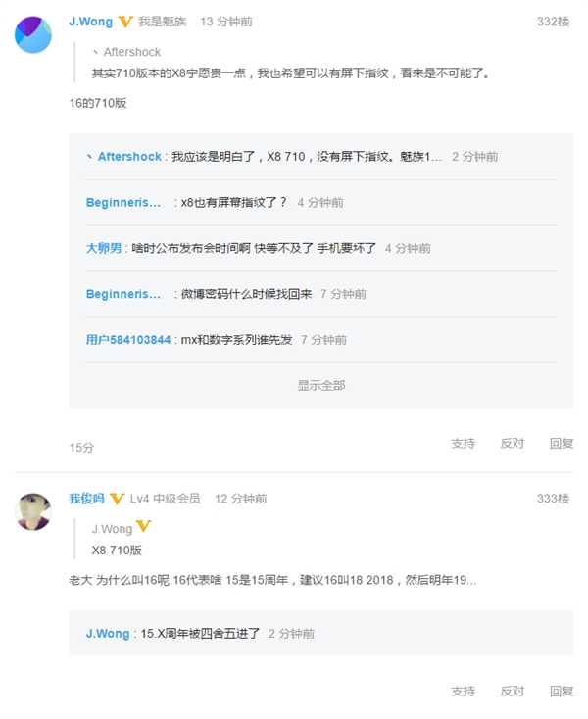The image size is (588, 719).
Task: Open 大卵男's user profile
Action: coord(104,248)
